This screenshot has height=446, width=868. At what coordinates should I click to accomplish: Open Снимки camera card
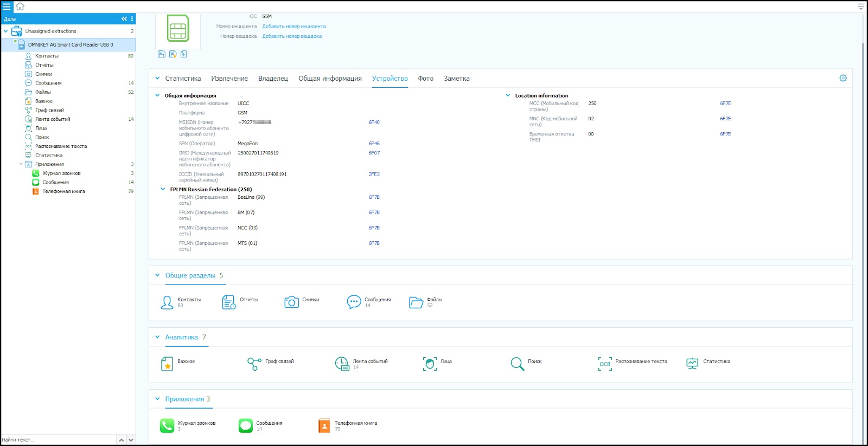302,302
